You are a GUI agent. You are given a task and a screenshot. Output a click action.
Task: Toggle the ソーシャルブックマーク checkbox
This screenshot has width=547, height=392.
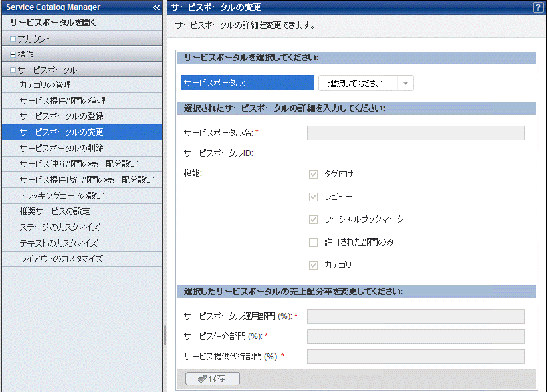pos(313,219)
